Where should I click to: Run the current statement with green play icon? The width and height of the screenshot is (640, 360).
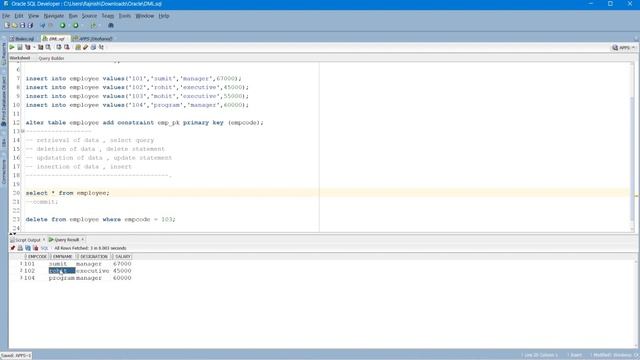(x=12, y=47)
